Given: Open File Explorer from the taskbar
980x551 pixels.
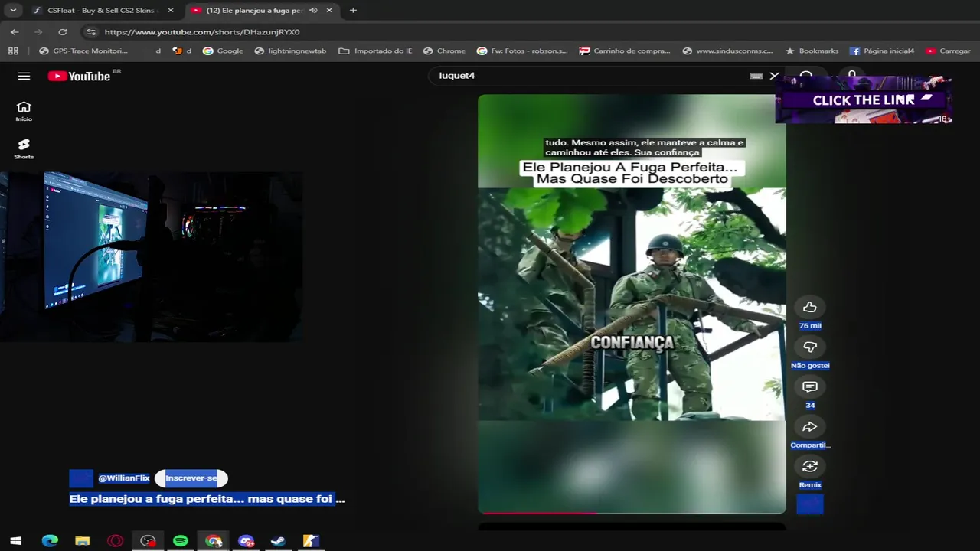Looking at the screenshot, I should (x=83, y=541).
